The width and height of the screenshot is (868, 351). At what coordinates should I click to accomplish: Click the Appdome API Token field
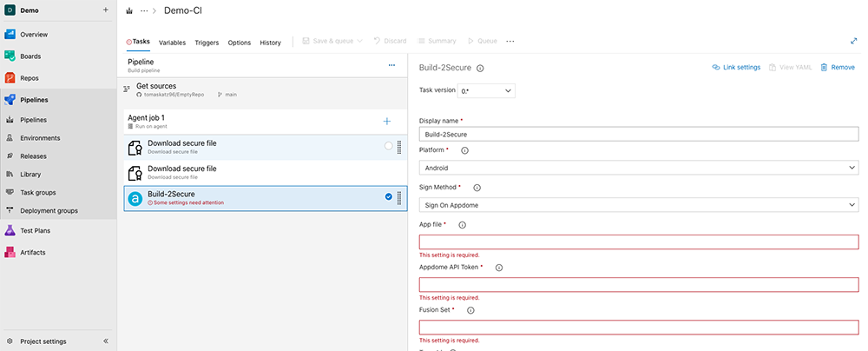click(x=638, y=284)
